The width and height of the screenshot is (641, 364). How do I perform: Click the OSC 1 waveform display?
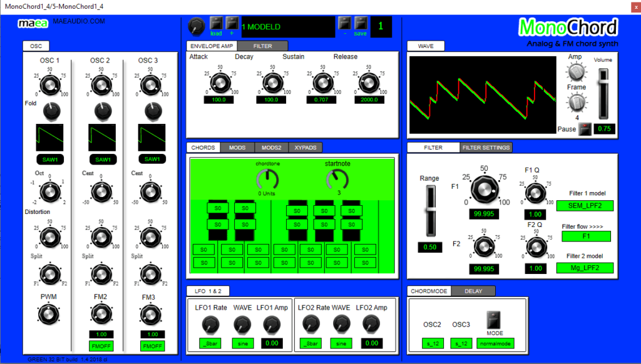click(x=49, y=136)
